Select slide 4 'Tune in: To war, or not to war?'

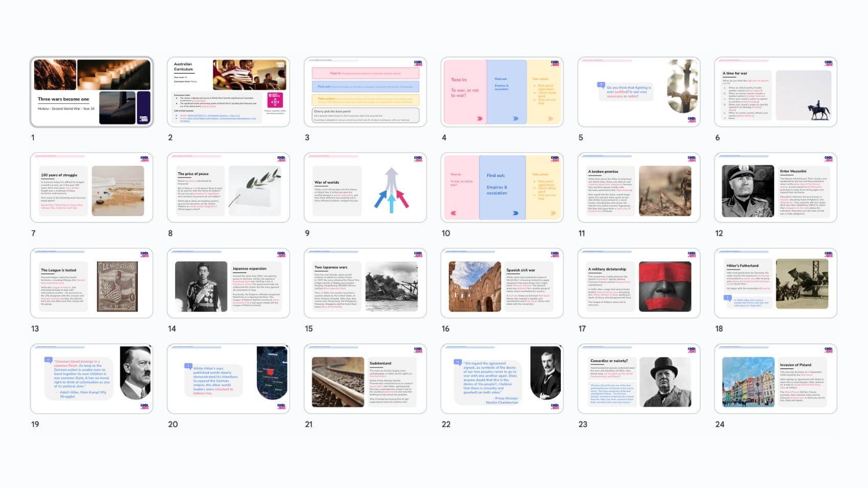coord(502,92)
